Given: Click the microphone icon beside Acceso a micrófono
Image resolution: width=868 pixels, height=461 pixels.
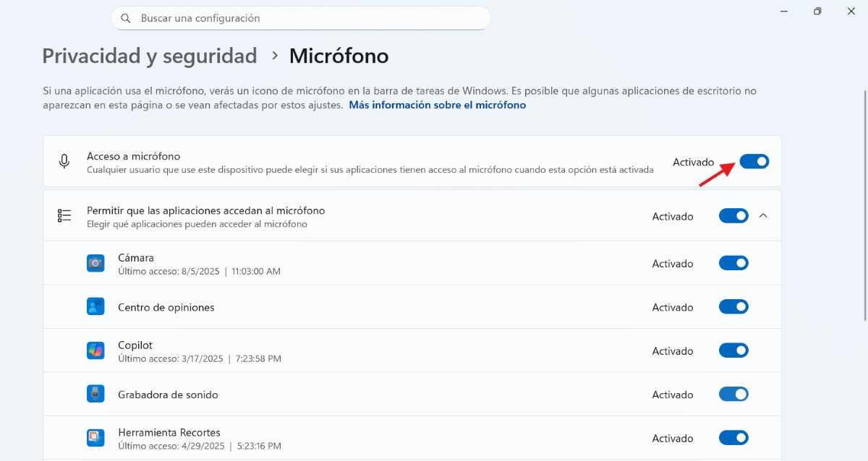Looking at the screenshot, I should (64, 162).
